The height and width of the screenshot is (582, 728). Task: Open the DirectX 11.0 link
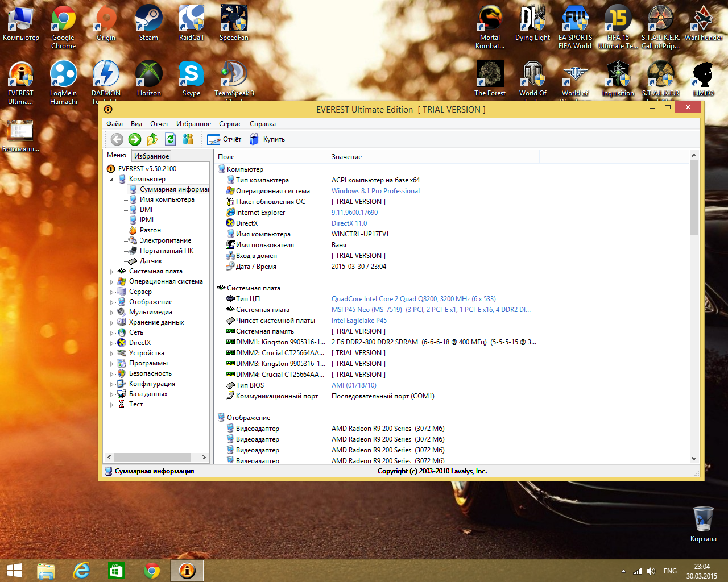[x=349, y=223]
